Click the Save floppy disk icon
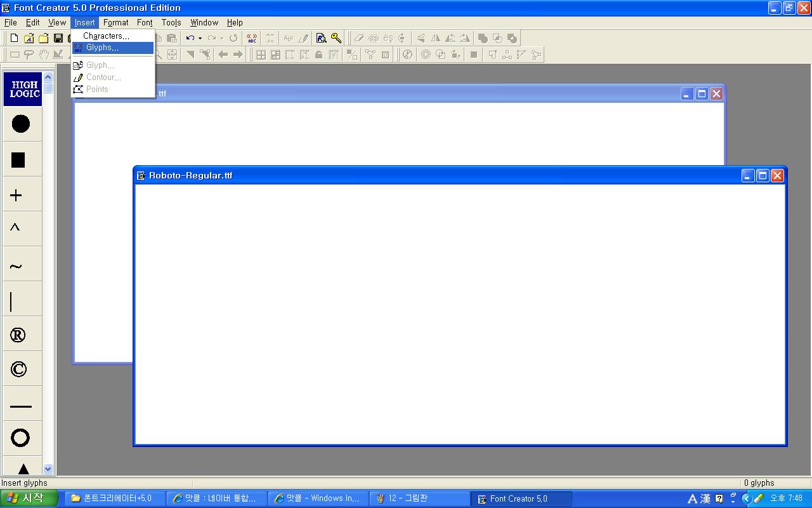 58,38
